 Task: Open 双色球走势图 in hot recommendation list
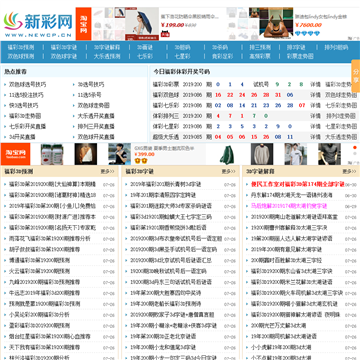click(x=93, y=105)
